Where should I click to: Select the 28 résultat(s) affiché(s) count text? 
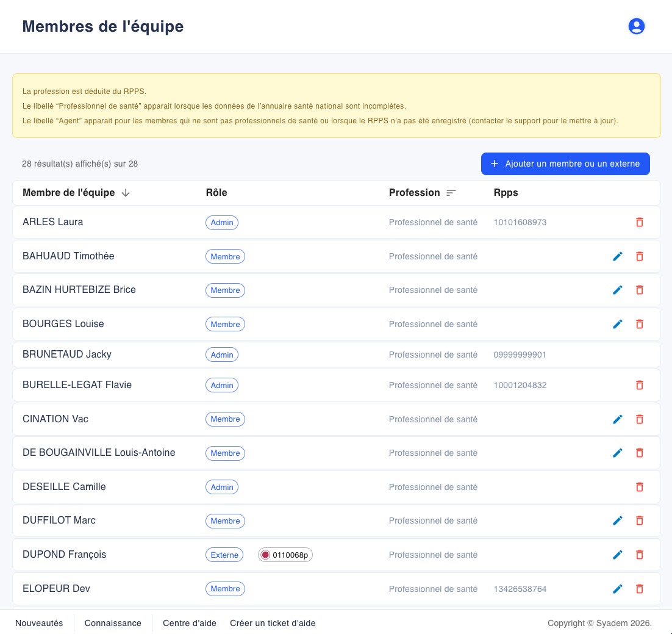tap(80, 164)
